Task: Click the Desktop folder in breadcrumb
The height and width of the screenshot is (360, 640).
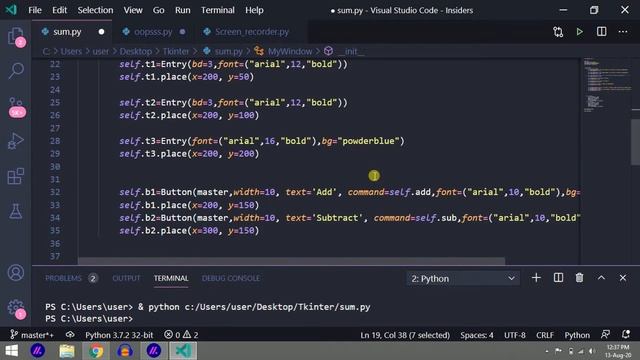Action: (x=136, y=51)
